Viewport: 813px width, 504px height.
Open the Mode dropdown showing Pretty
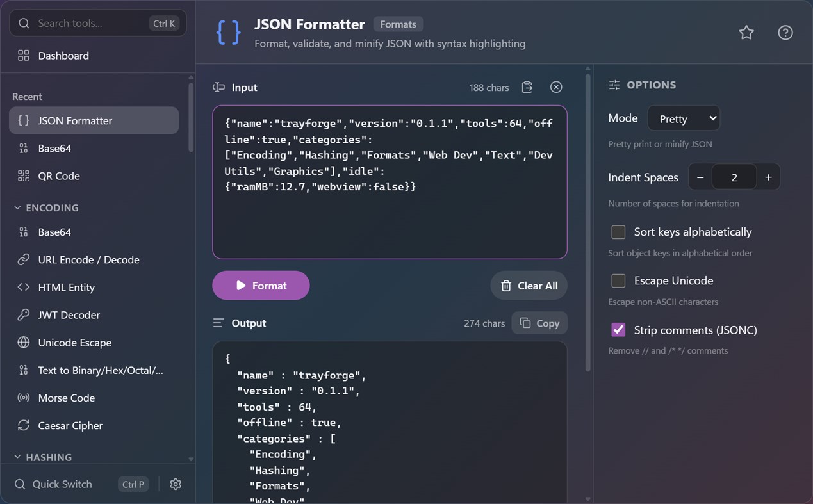pyautogui.click(x=684, y=118)
